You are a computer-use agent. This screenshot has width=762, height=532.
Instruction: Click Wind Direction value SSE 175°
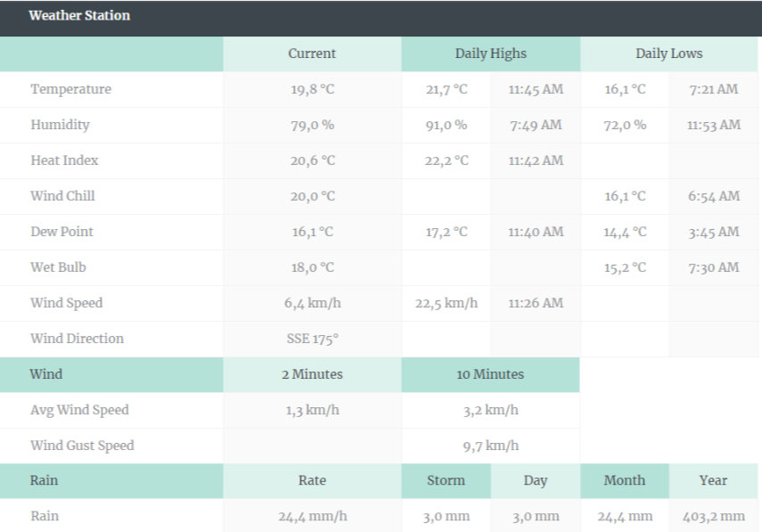[312, 339]
